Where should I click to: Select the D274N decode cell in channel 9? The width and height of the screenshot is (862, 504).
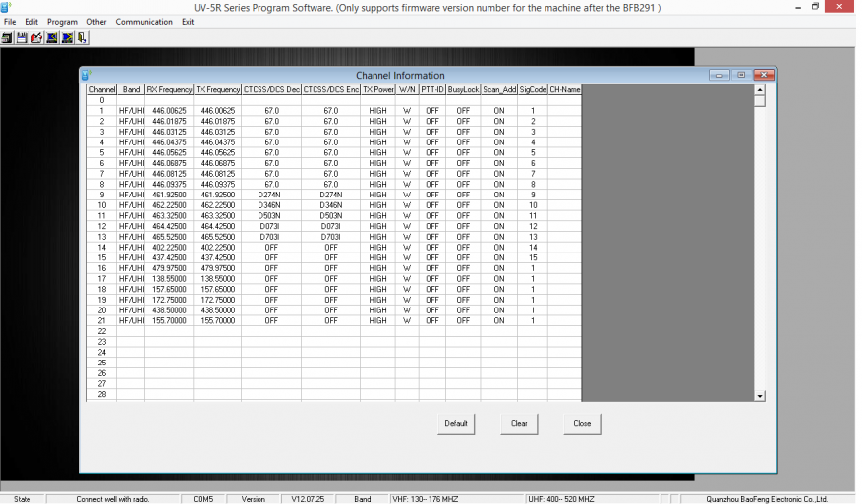(x=271, y=195)
